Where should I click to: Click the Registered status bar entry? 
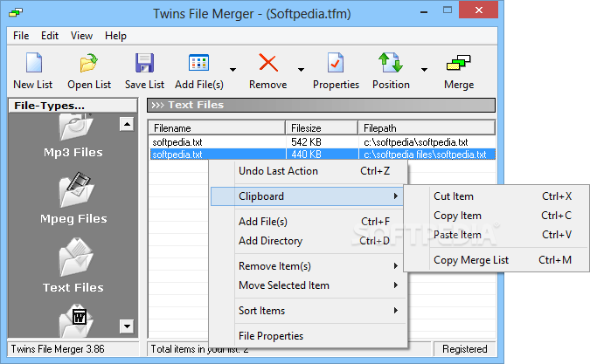coord(465,349)
